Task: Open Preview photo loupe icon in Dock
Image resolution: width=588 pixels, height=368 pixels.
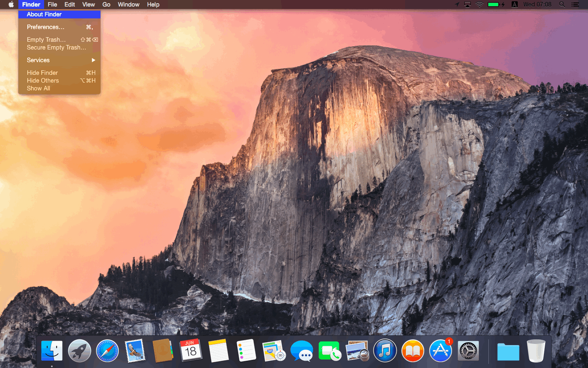Action: coord(357,351)
